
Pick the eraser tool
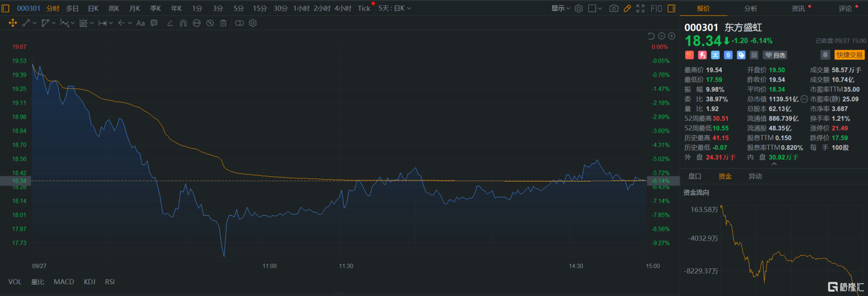click(170, 23)
